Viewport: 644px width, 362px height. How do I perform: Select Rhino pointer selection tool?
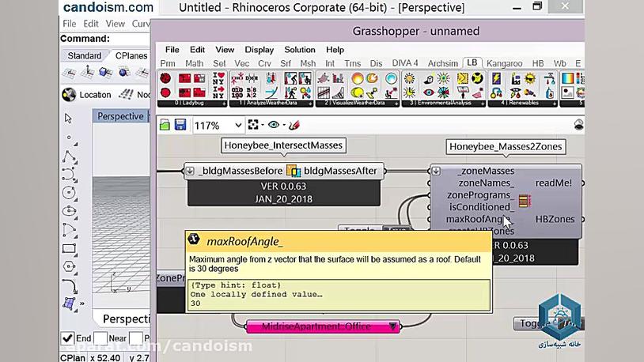point(68,119)
